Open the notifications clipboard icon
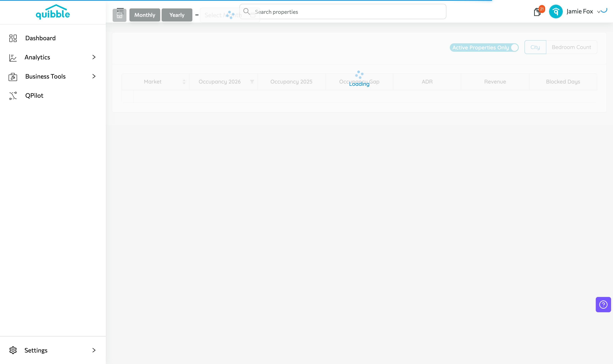This screenshot has height=364, width=613. point(537,12)
